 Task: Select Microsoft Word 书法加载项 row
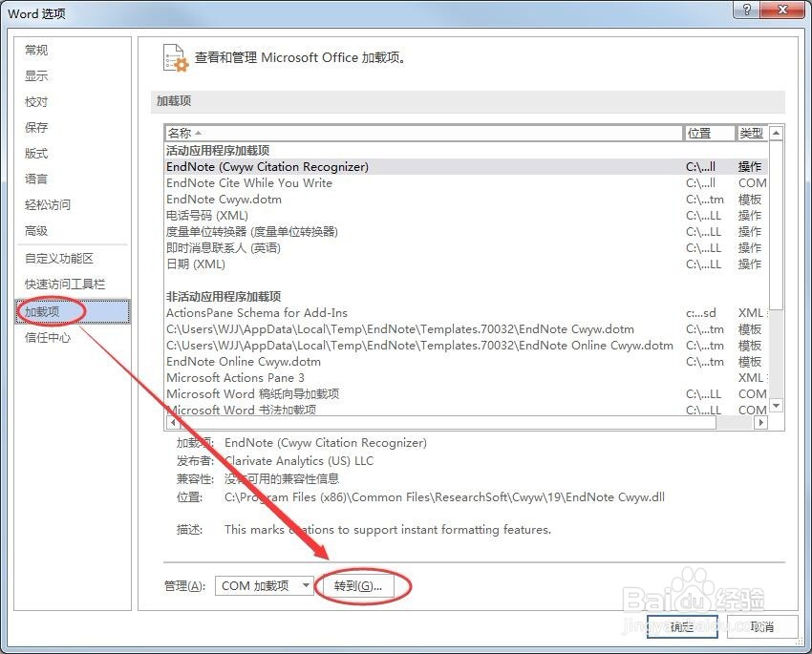tap(466, 410)
